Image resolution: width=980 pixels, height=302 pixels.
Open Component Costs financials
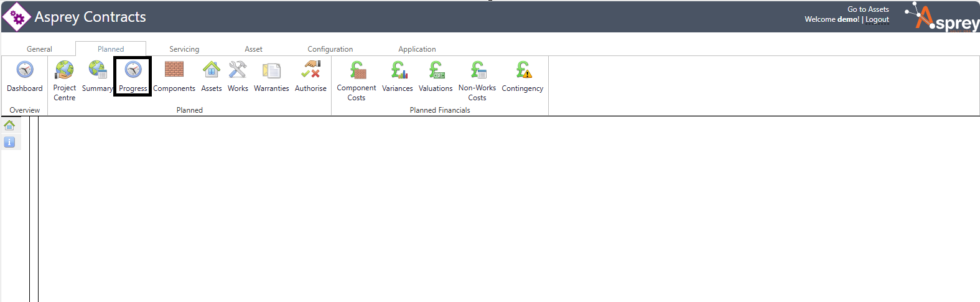click(x=357, y=70)
